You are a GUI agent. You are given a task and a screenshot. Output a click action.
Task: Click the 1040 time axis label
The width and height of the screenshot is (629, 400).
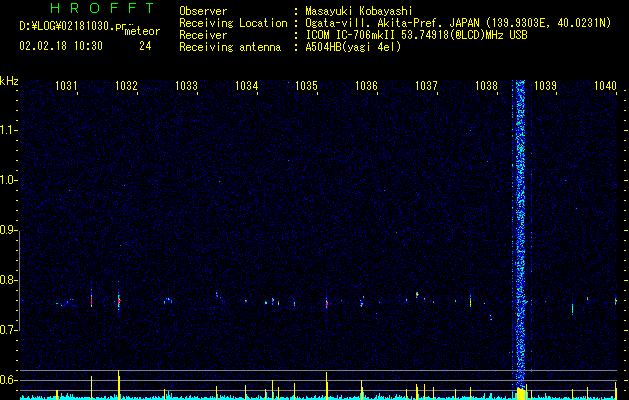point(605,86)
